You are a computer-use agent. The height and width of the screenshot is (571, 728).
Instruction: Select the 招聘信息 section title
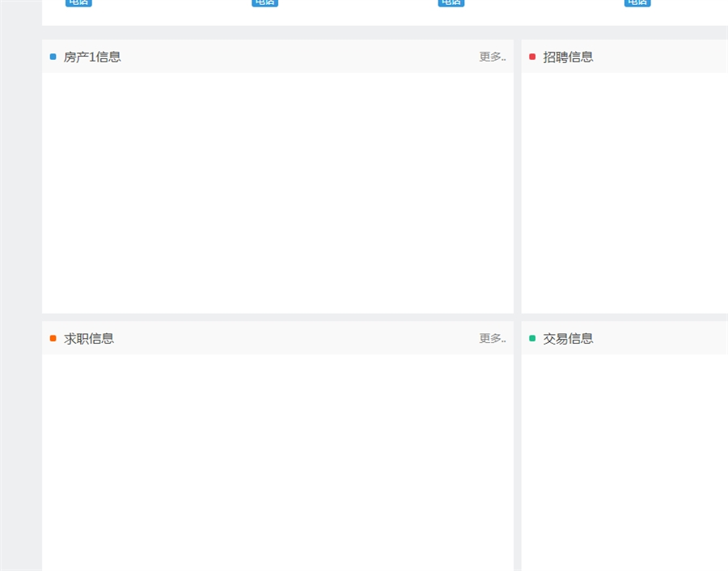568,57
